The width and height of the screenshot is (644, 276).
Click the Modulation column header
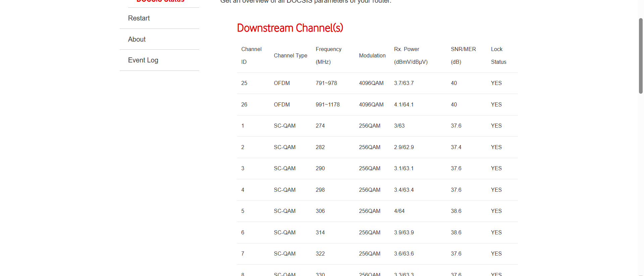pos(372,55)
